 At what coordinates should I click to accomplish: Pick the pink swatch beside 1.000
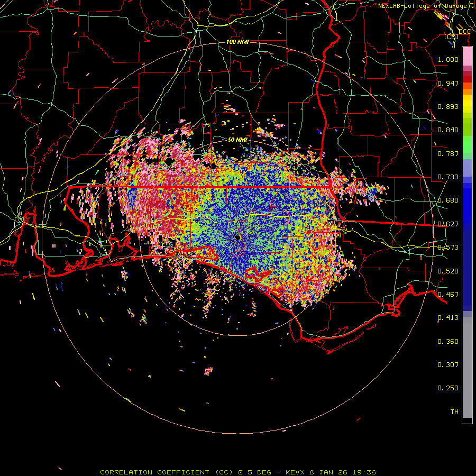coord(467,57)
